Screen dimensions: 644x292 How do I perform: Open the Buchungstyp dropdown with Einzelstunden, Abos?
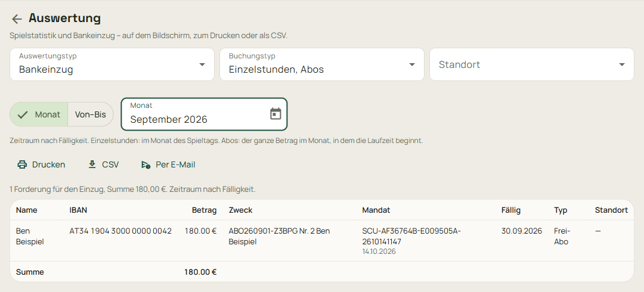322,64
